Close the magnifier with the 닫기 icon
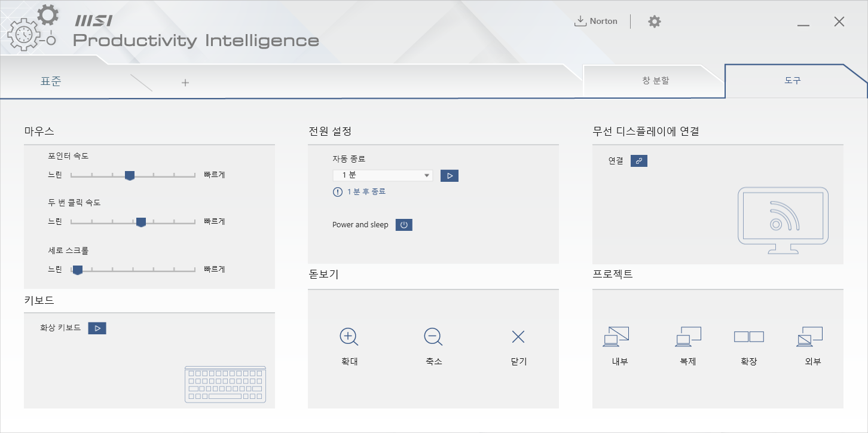 pos(518,337)
